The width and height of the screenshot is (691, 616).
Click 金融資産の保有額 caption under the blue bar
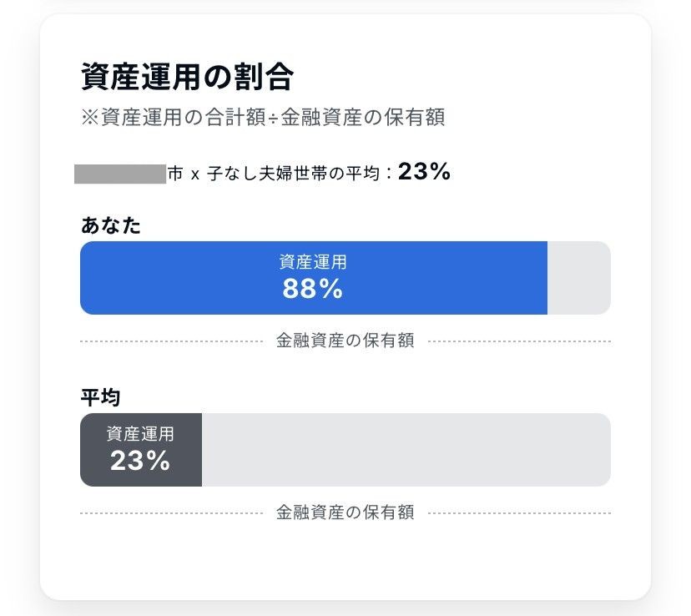click(x=345, y=341)
